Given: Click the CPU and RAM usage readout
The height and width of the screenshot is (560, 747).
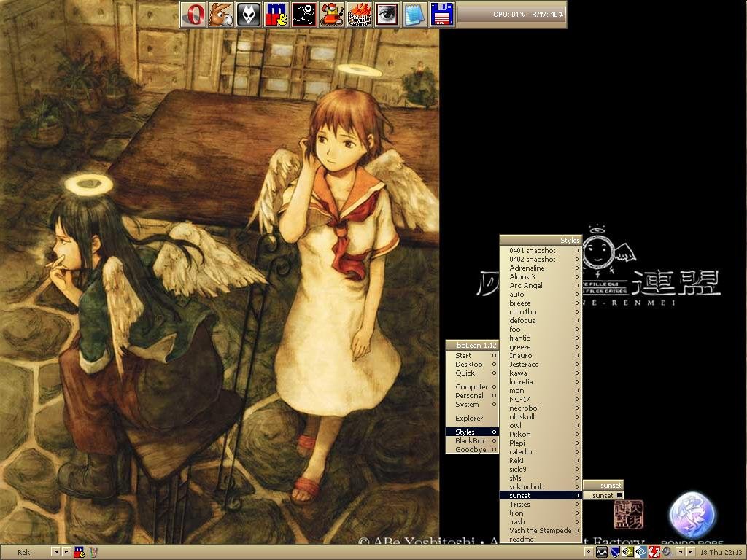Looking at the screenshot, I should [x=528, y=15].
